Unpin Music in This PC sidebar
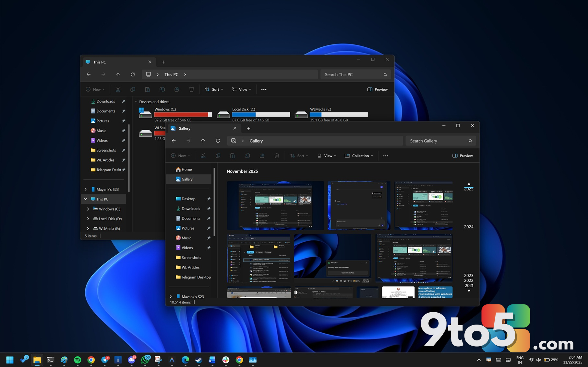Viewport: 588px width, 367px height. coord(124,131)
